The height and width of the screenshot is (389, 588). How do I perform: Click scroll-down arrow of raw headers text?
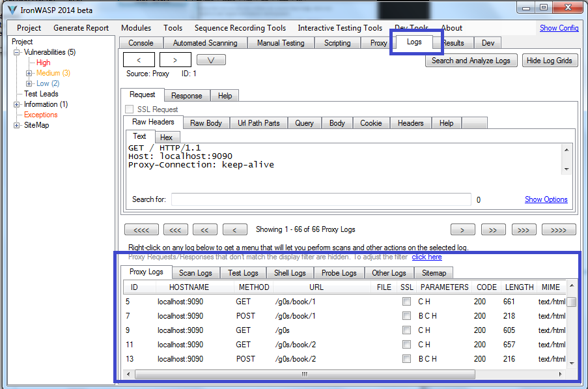click(567, 169)
